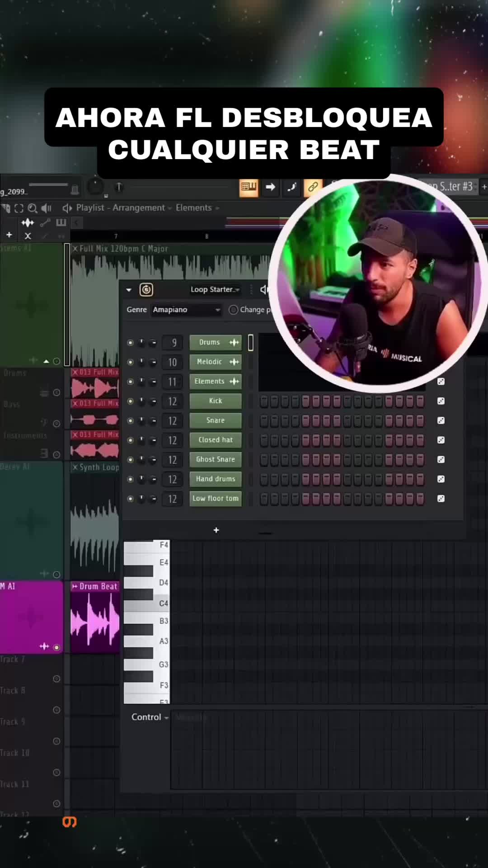Open the Loop Starter preset dropdown
This screenshot has width=488, height=868.
(x=215, y=289)
